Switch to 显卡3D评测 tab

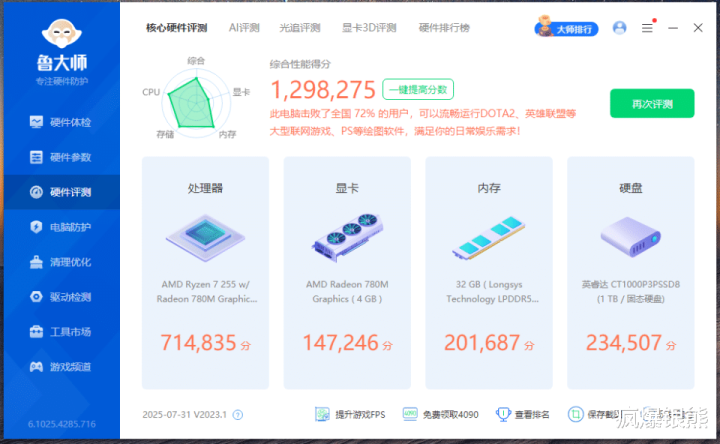(369, 28)
